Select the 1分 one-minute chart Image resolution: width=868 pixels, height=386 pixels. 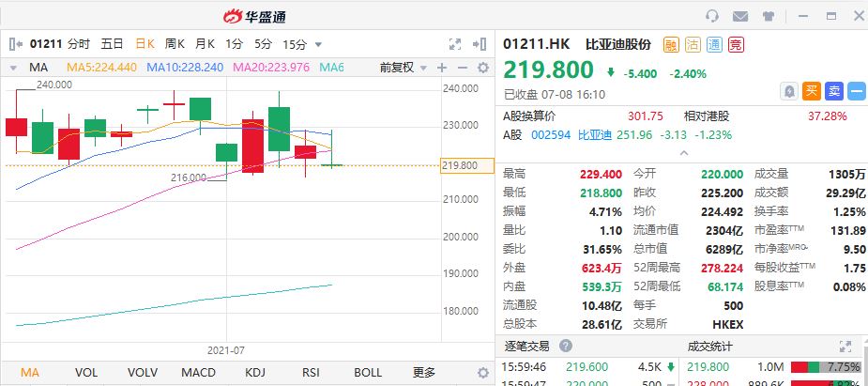[x=235, y=44]
